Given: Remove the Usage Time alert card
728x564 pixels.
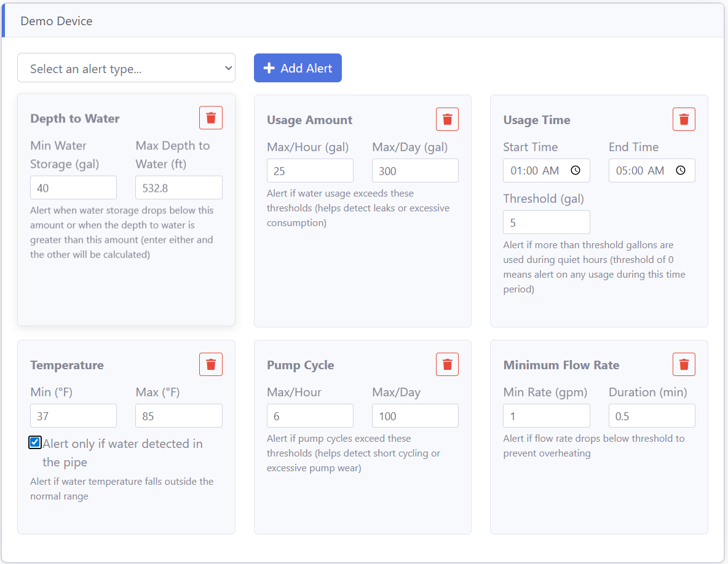Looking at the screenshot, I should (684, 119).
